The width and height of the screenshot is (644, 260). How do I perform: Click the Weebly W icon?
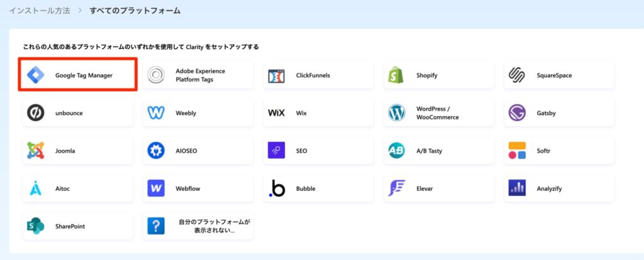point(156,113)
